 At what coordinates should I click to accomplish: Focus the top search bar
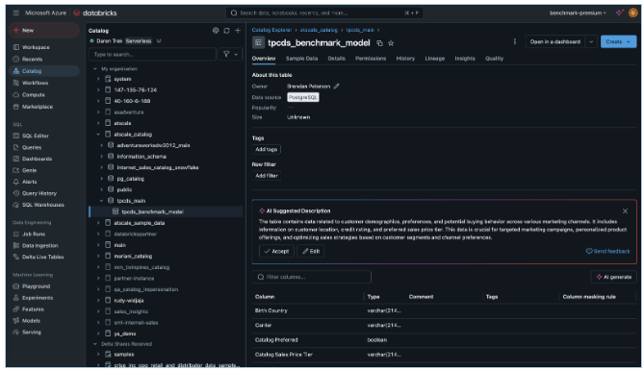click(x=324, y=13)
